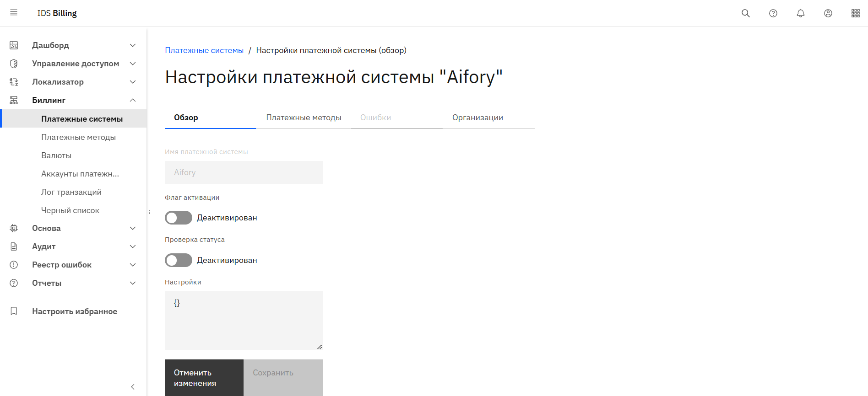868x396 pixels.
Task: Toggle the Флаг активации switch
Action: (x=179, y=218)
